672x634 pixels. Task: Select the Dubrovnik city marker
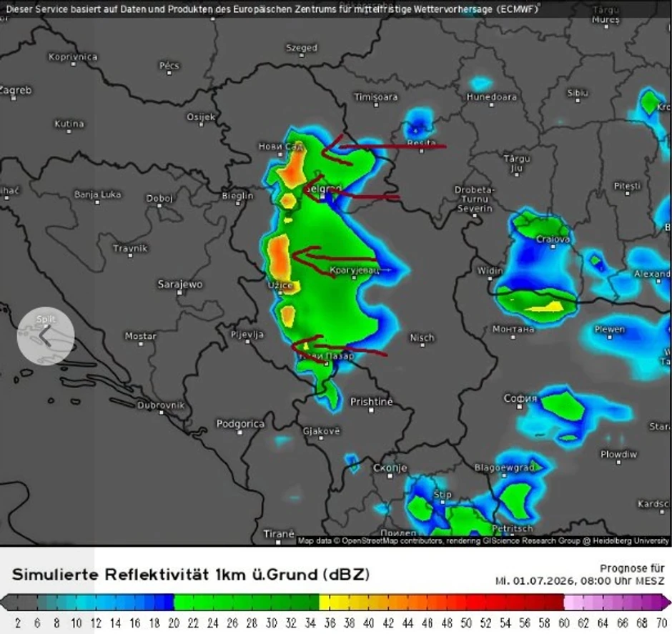(161, 412)
